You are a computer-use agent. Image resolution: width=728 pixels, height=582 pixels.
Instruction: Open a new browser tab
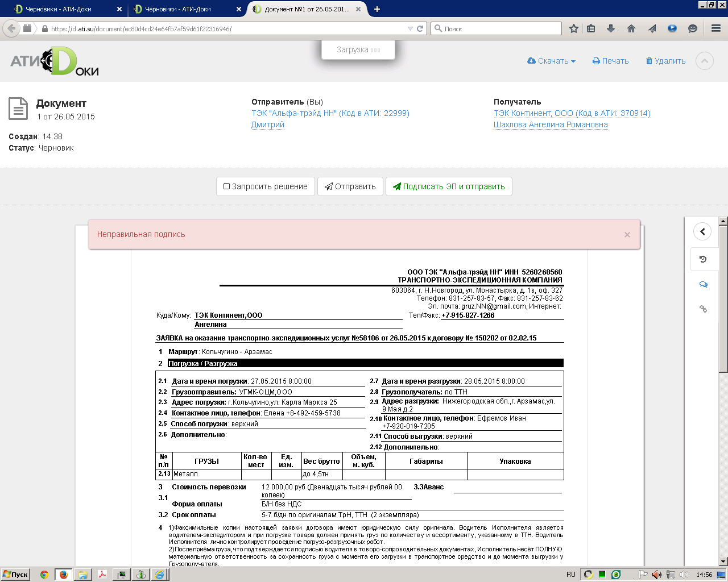point(377,9)
